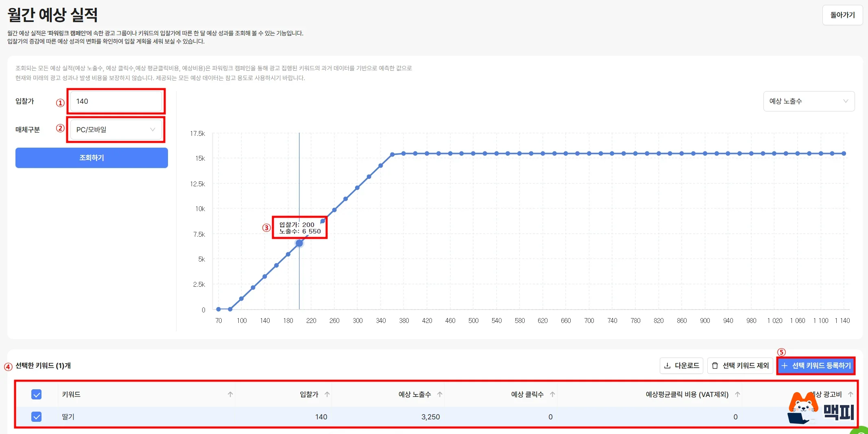868x434 pixels.
Task: Click the highlighted chart point at 입찰가 200
Action: coord(299,243)
